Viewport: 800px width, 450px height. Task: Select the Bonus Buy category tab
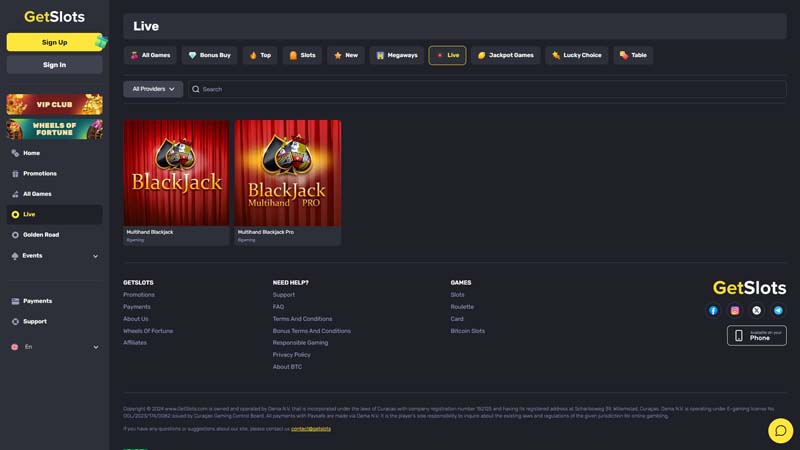click(x=209, y=55)
